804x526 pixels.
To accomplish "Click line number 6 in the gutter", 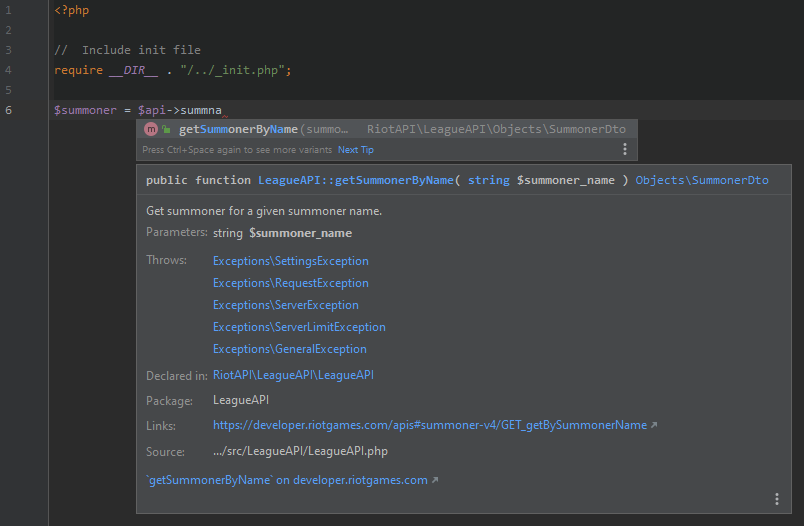I will coord(8,110).
